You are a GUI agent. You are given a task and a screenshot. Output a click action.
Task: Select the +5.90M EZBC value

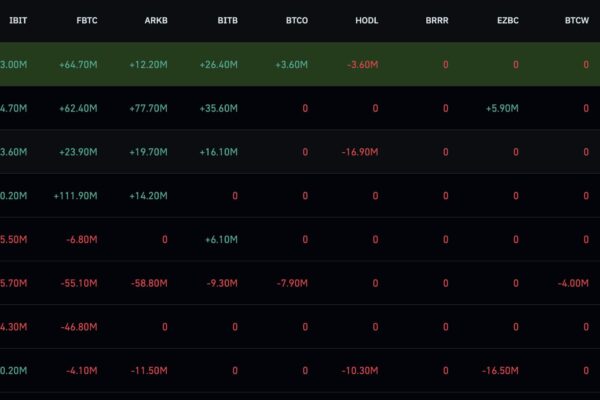click(502, 108)
